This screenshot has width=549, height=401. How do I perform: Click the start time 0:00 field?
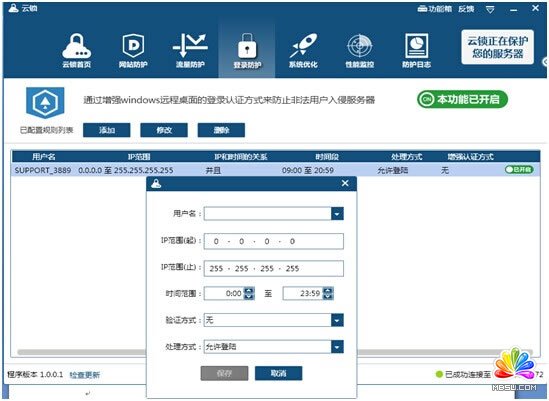[224, 293]
